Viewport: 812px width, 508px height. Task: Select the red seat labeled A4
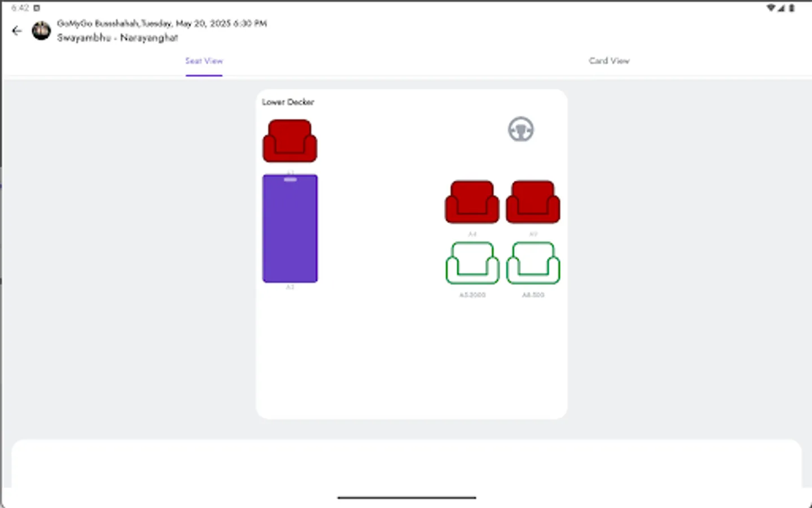point(471,202)
